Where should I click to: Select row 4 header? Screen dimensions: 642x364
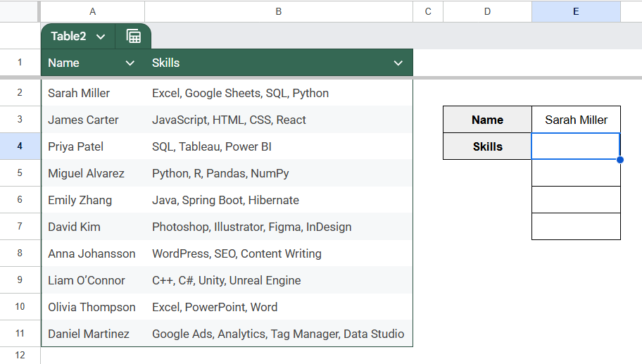point(20,146)
